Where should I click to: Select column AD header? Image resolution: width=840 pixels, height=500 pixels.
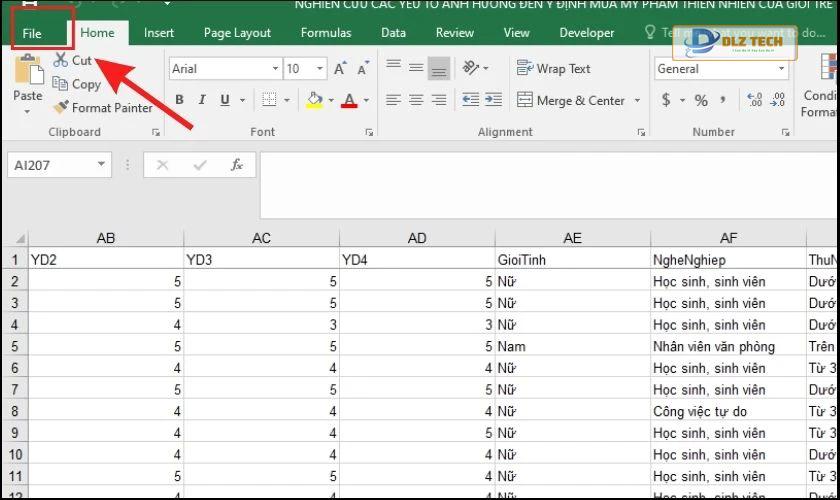(x=417, y=238)
